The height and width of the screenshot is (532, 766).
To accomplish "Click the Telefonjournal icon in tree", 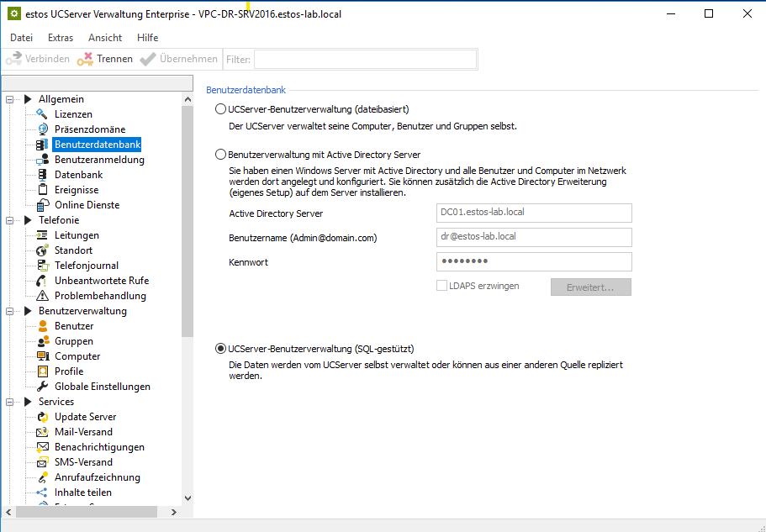I will [42, 266].
